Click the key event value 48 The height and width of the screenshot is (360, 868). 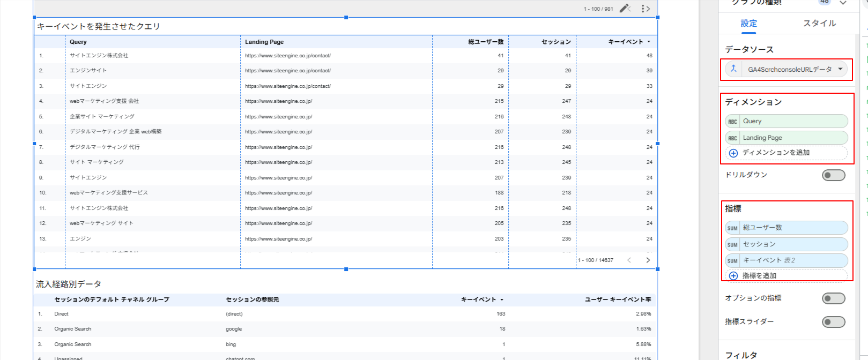[649, 55]
